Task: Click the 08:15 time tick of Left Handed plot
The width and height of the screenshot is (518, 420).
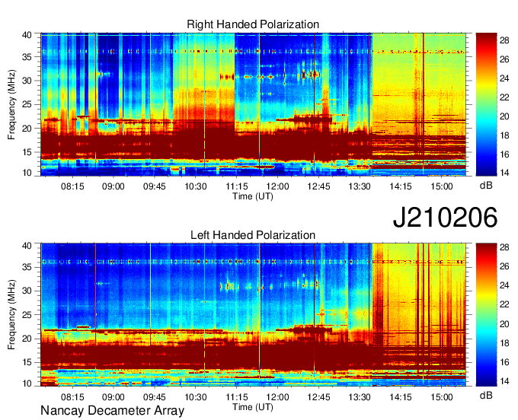Action: [x=72, y=397]
